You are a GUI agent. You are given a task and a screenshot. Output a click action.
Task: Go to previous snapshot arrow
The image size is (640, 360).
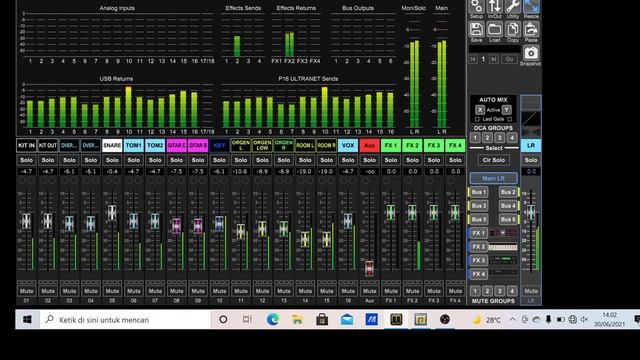[x=473, y=59]
